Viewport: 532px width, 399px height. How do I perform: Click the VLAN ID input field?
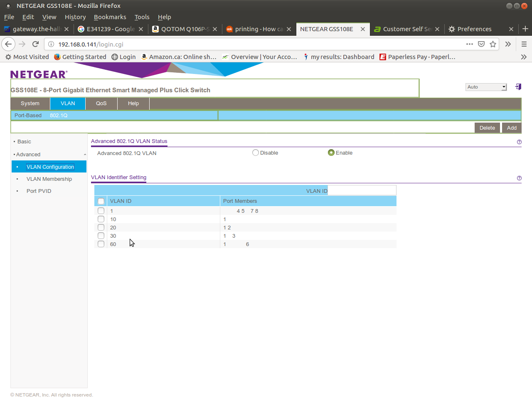[x=362, y=191]
